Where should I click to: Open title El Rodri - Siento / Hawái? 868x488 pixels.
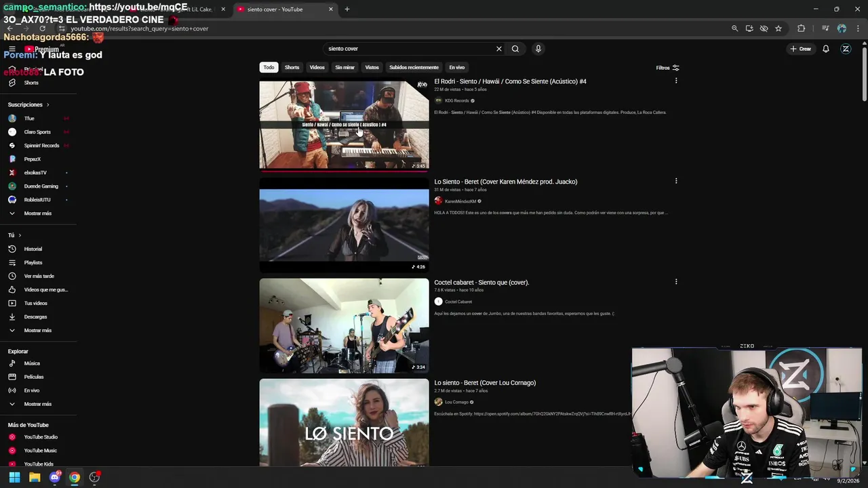[510, 81]
